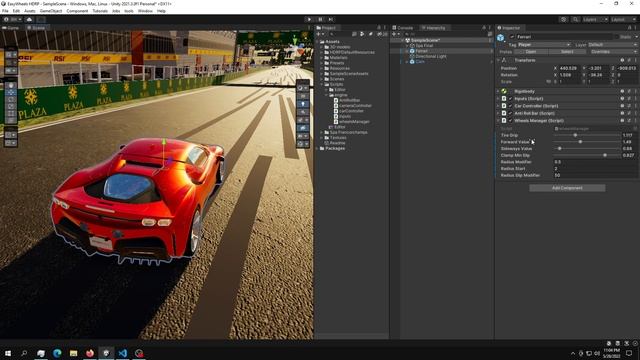Select the Scale tool in scene toolbar

pos(11,106)
